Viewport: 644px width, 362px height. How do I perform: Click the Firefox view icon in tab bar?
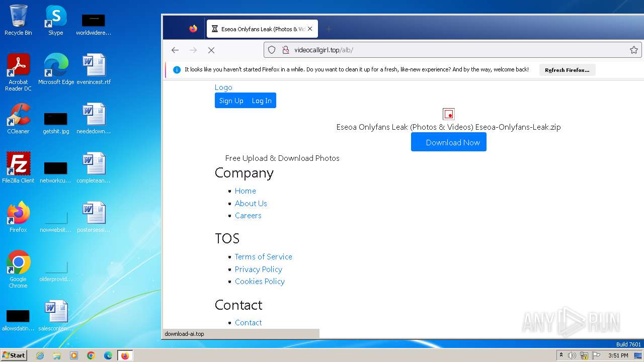193,29
